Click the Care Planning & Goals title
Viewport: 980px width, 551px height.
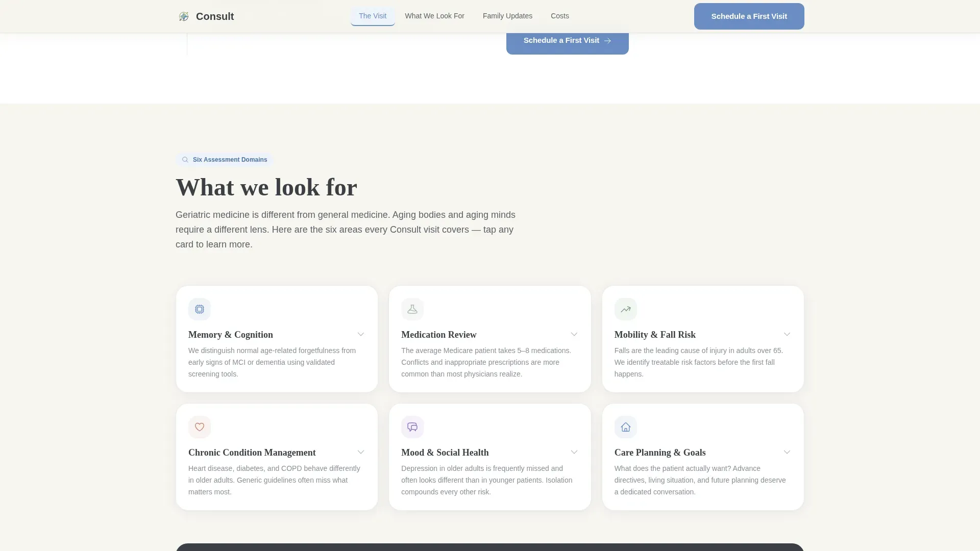660,453
